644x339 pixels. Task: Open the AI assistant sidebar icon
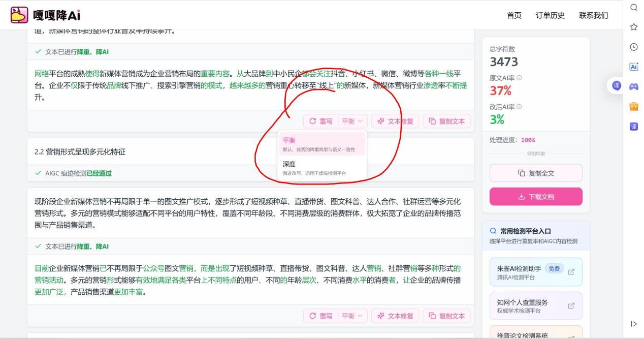tap(634, 67)
